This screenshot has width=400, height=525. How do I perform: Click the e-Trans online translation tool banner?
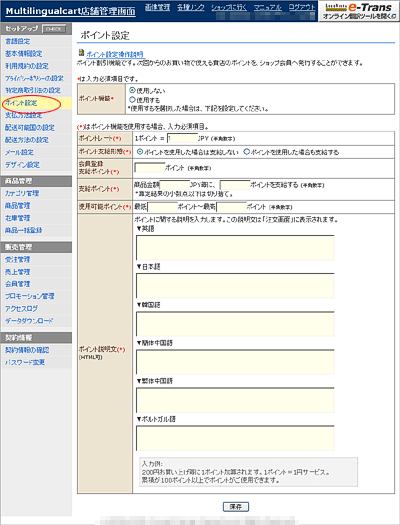click(359, 11)
